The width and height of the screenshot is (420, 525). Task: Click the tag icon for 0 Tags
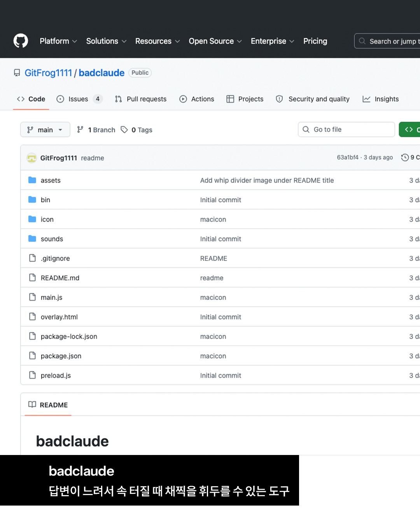click(x=124, y=130)
